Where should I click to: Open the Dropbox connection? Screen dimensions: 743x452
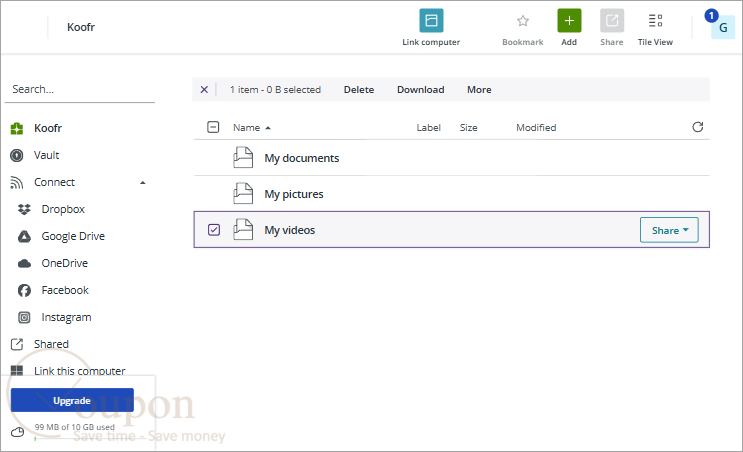point(63,209)
